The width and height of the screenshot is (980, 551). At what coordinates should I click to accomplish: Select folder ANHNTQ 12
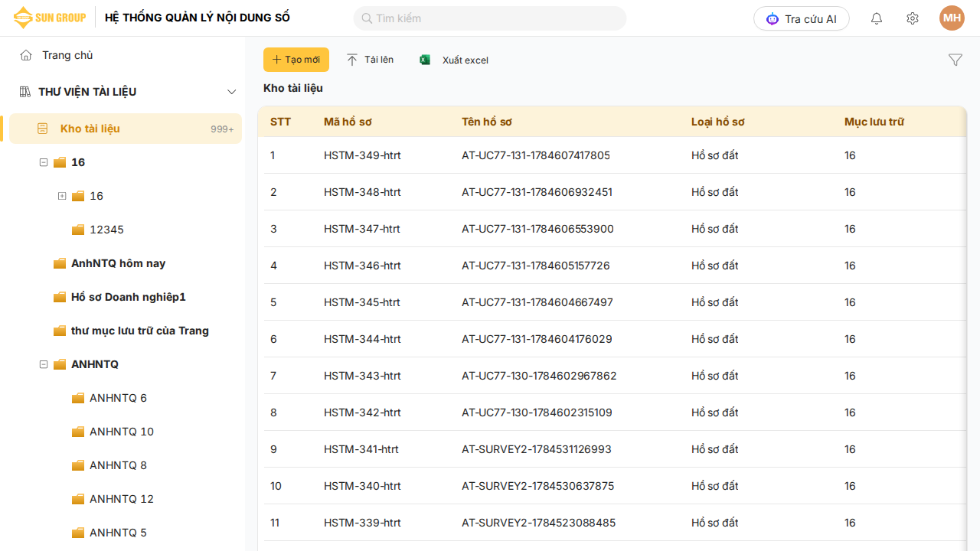(122, 499)
